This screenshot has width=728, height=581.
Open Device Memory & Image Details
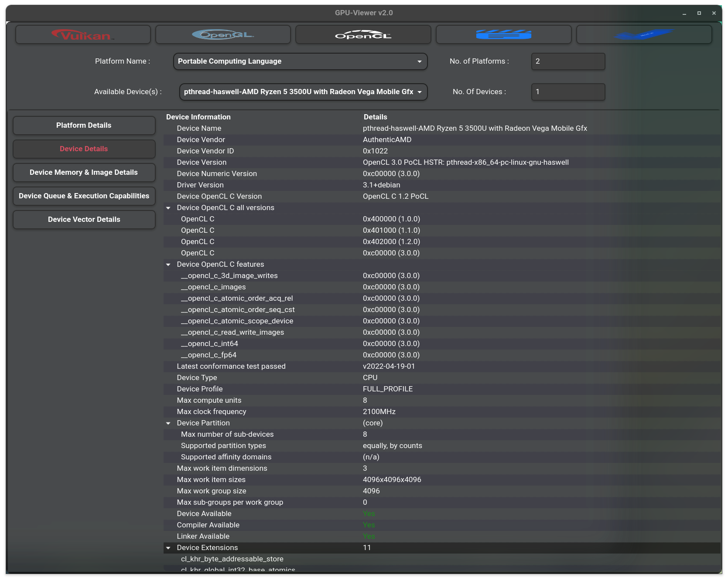pos(84,172)
